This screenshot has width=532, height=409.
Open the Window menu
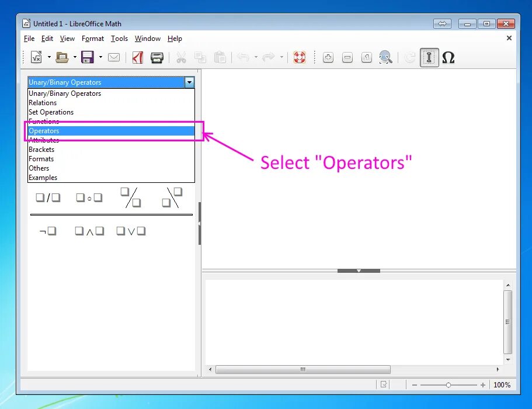(x=148, y=39)
